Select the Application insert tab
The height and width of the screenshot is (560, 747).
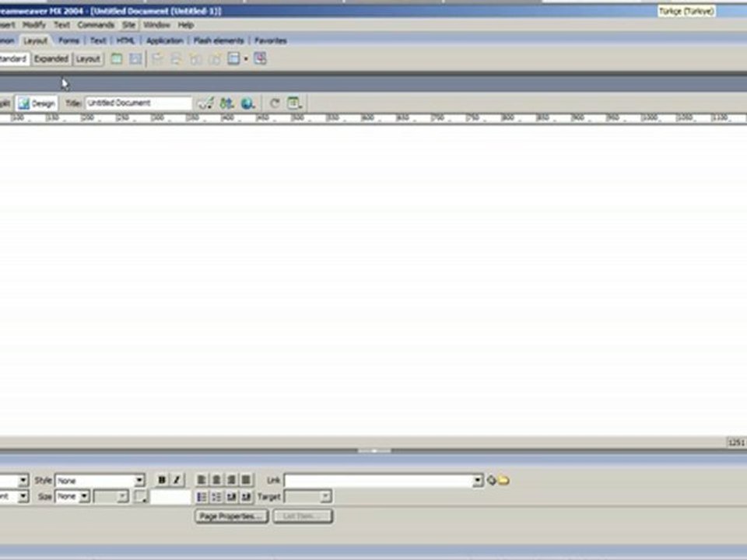[165, 40]
